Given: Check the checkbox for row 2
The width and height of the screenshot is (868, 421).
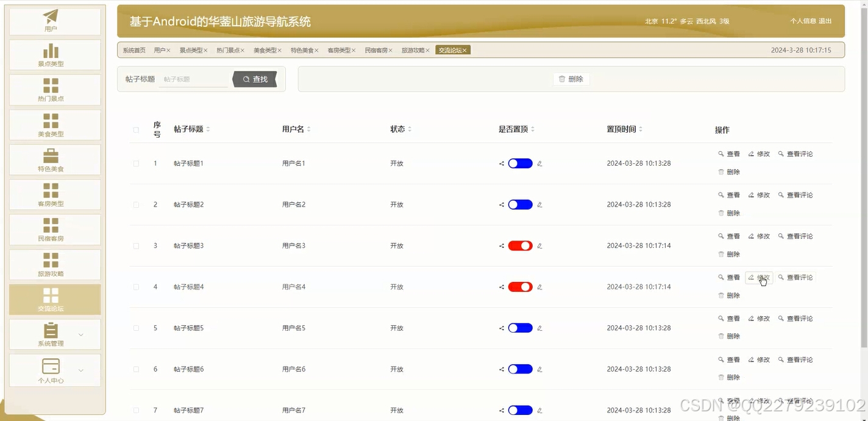Looking at the screenshot, I should (136, 204).
